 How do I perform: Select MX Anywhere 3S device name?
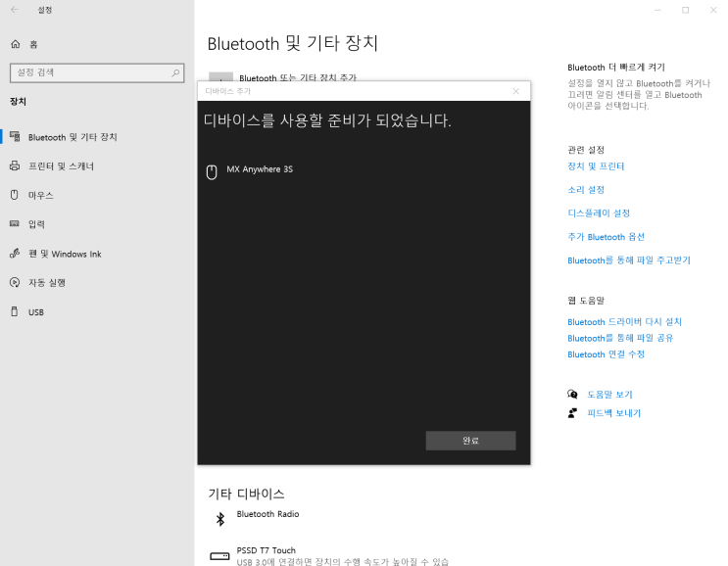[x=260, y=169]
